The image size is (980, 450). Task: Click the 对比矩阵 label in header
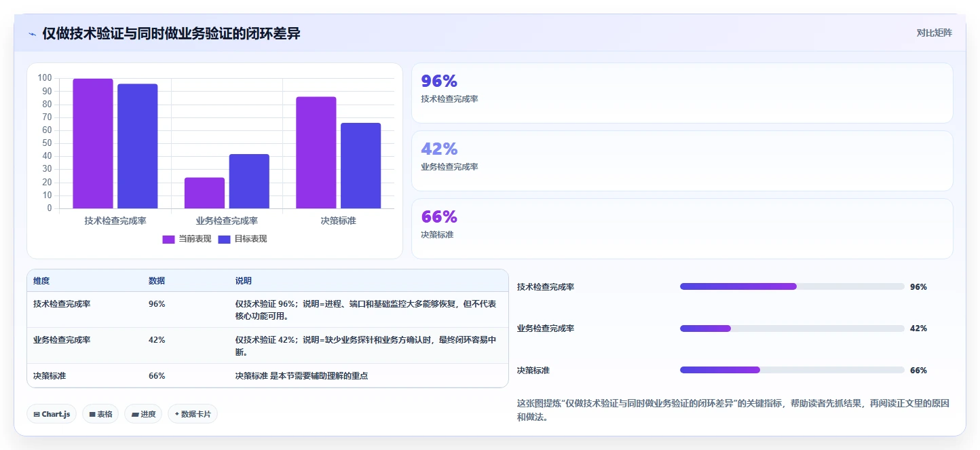[934, 33]
